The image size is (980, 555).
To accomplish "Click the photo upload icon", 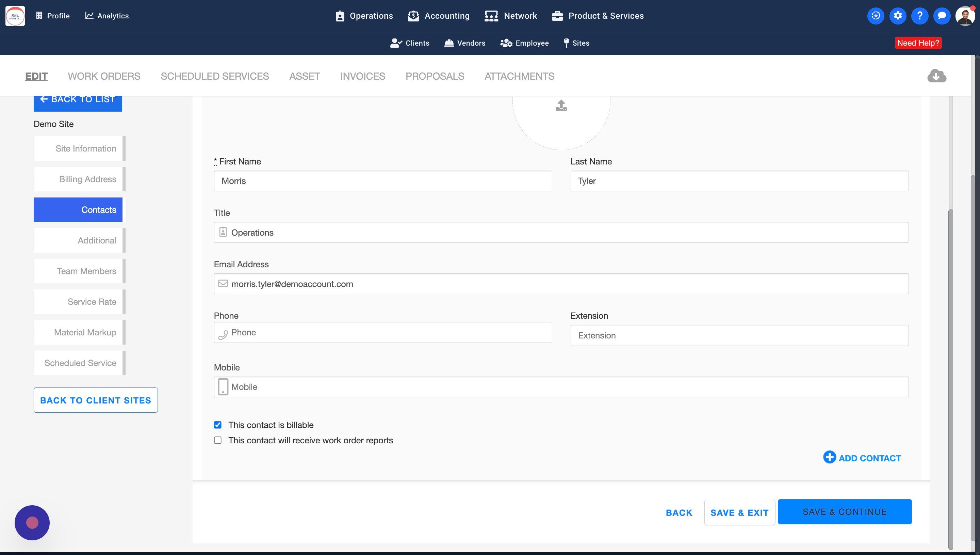I will pyautogui.click(x=561, y=105).
